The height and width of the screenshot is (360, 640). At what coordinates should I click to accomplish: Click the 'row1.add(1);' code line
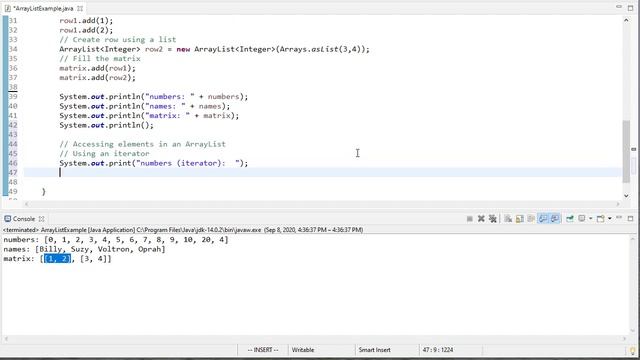86,20
